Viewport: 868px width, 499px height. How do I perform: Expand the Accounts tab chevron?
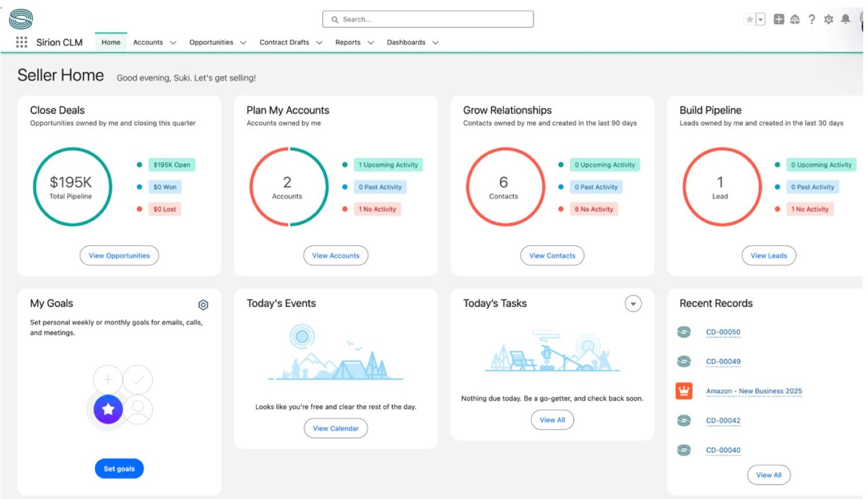[173, 43]
